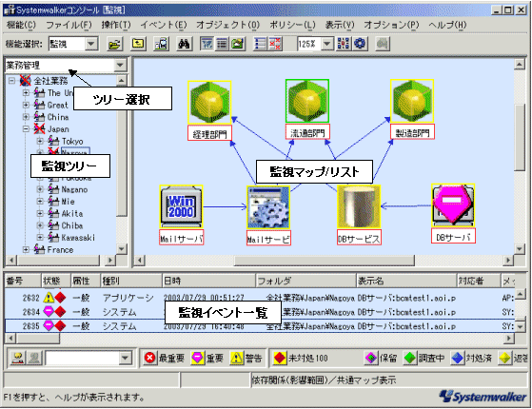Sort events by 種別 column header
Screen dimensions: 532x409
(131, 281)
